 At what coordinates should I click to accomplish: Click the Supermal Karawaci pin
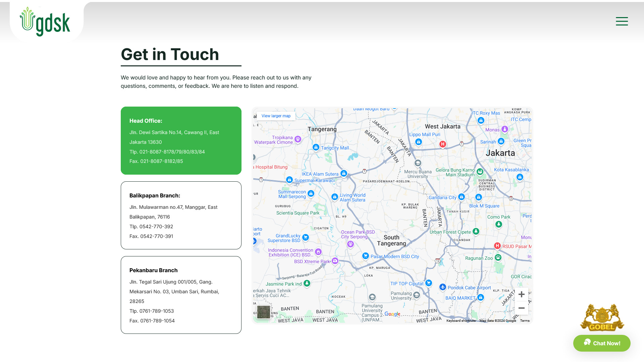(289, 180)
